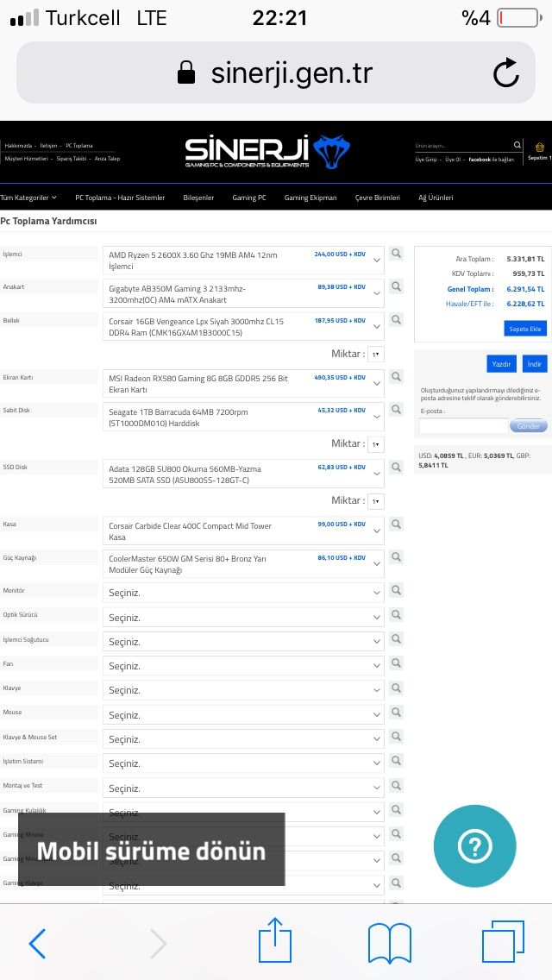Search processors with İşlemci magnifier icon
The width and height of the screenshot is (552, 980).
[397, 254]
